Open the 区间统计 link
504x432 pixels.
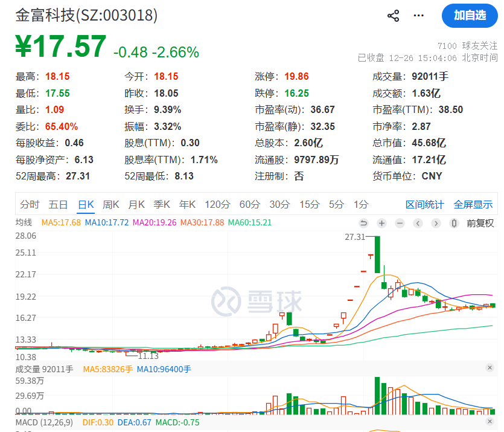(424, 204)
